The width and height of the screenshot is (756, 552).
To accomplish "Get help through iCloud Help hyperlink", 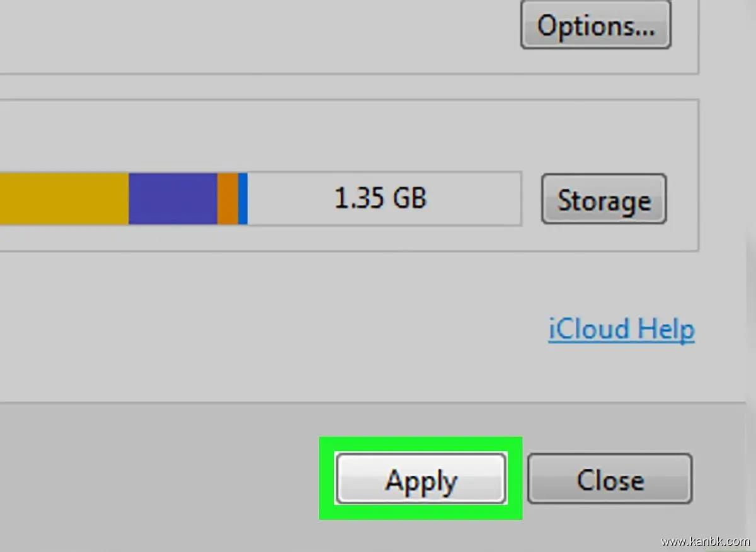I will pos(621,329).
